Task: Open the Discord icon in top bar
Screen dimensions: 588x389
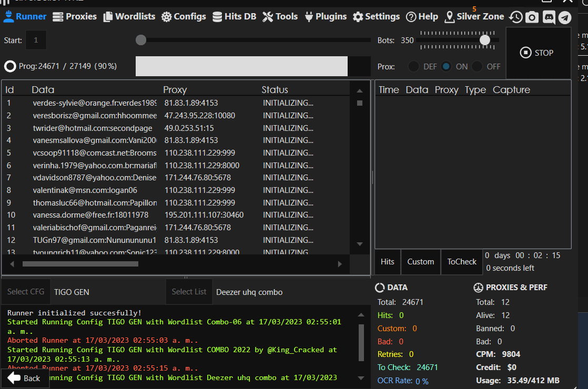Action: point(549,17)
